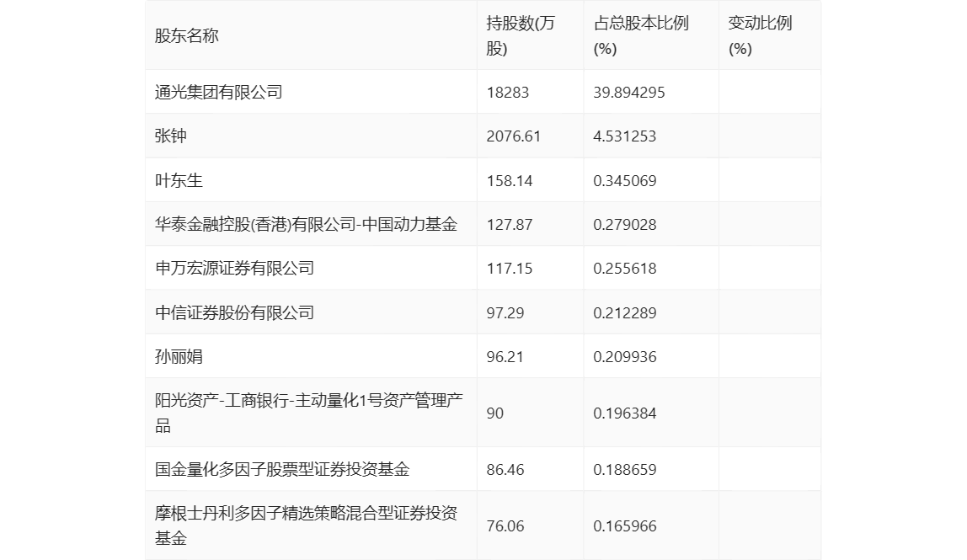This screenshot has width=967, height=560.
Task: Click the value 117.15
Action: (510, 269)
